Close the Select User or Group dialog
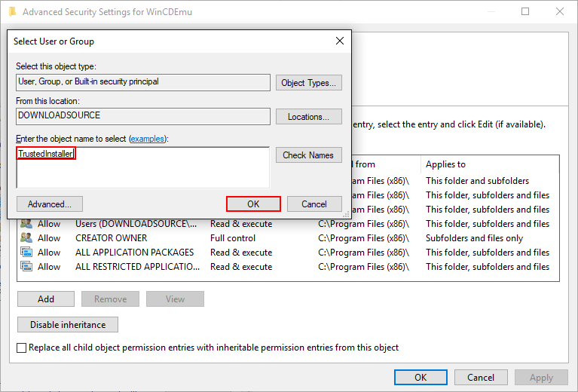 [x=340, y=41]
